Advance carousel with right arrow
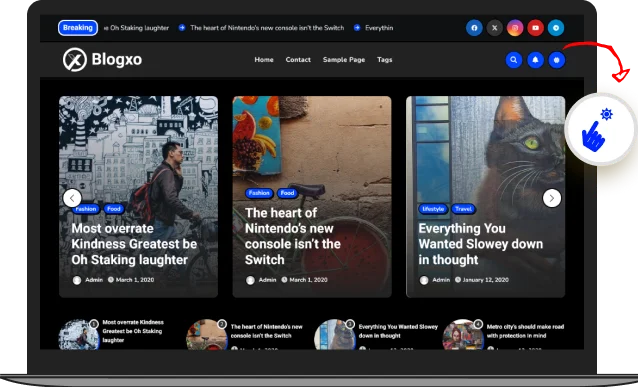 coord(552,198)
